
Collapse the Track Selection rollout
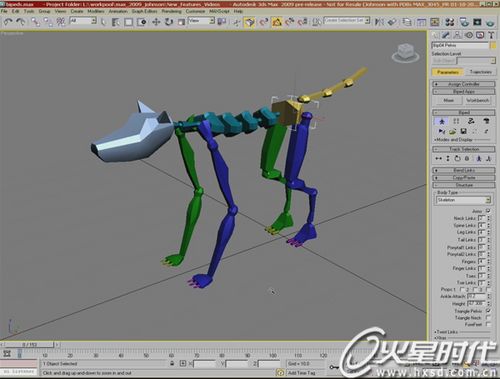click(464, 149)
